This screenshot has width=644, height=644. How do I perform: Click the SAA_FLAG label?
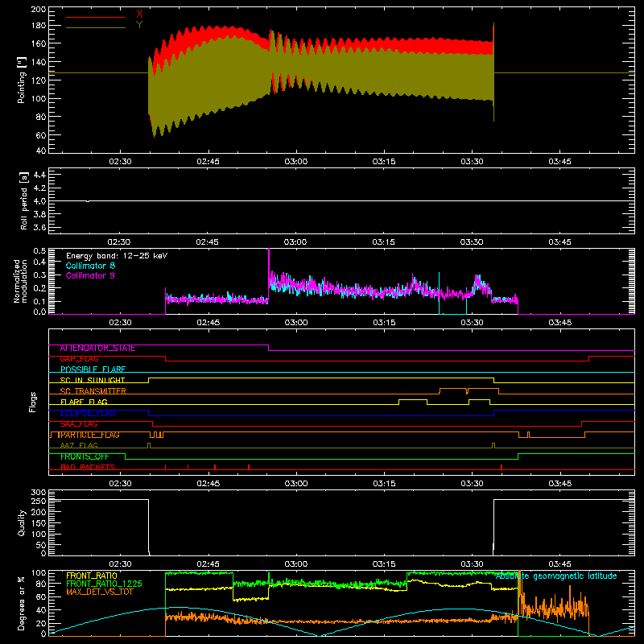pos(79,424)
